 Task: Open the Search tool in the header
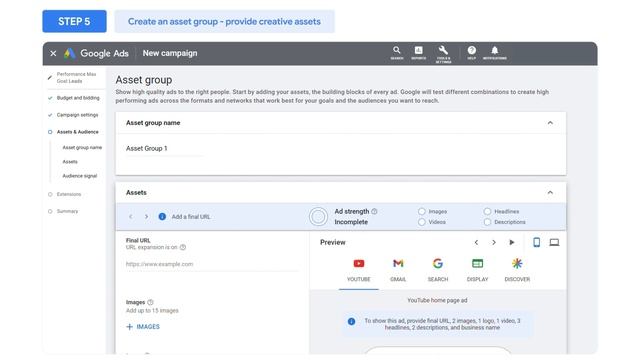pyautogui.click(x=397, y=53)
